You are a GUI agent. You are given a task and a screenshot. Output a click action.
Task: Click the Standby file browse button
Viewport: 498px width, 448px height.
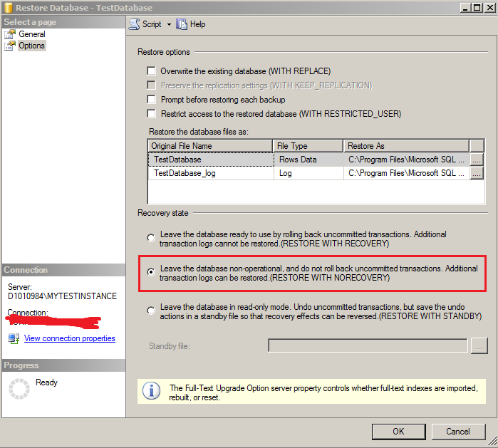click(479, 345)
